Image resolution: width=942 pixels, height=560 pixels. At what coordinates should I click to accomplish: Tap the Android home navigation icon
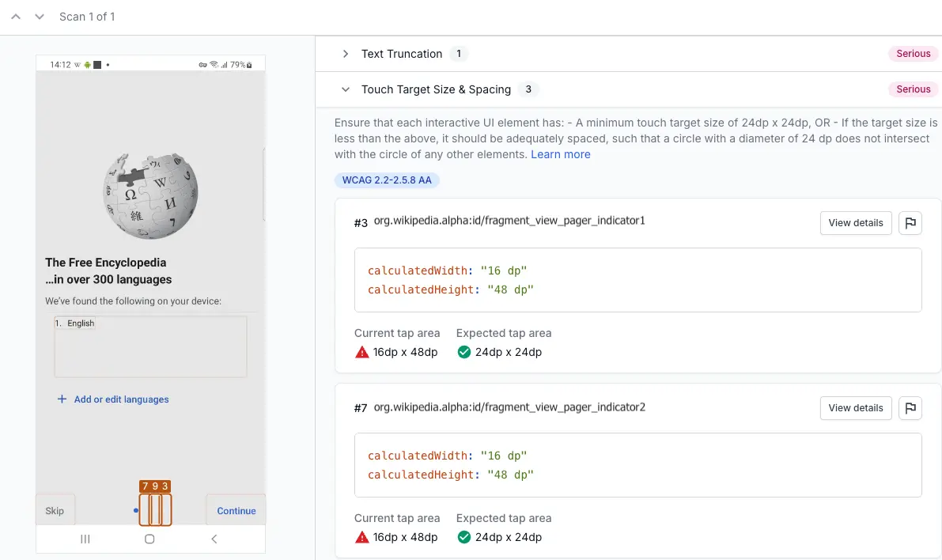pos(149,539)
